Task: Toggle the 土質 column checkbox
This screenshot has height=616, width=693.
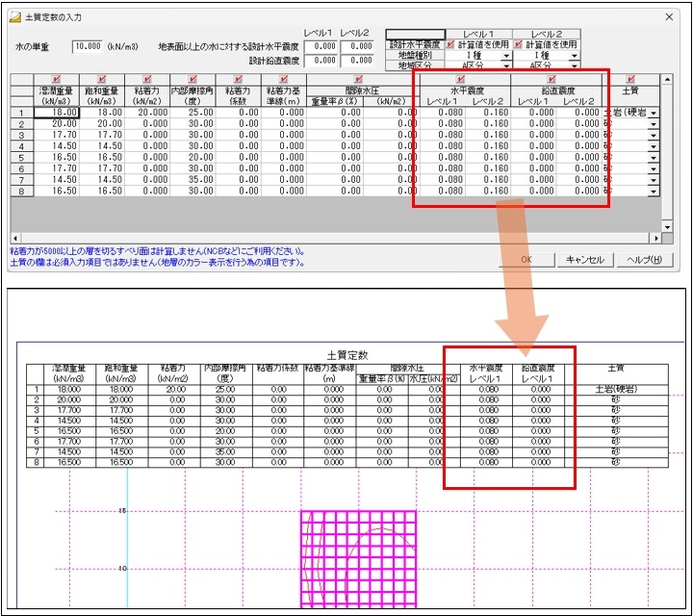Action: click(x=630, y=79)
